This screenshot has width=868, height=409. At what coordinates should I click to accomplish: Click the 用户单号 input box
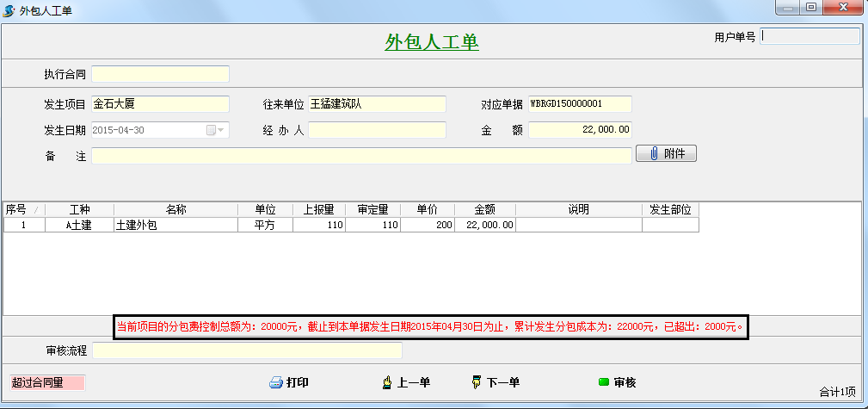coord(810,37)
